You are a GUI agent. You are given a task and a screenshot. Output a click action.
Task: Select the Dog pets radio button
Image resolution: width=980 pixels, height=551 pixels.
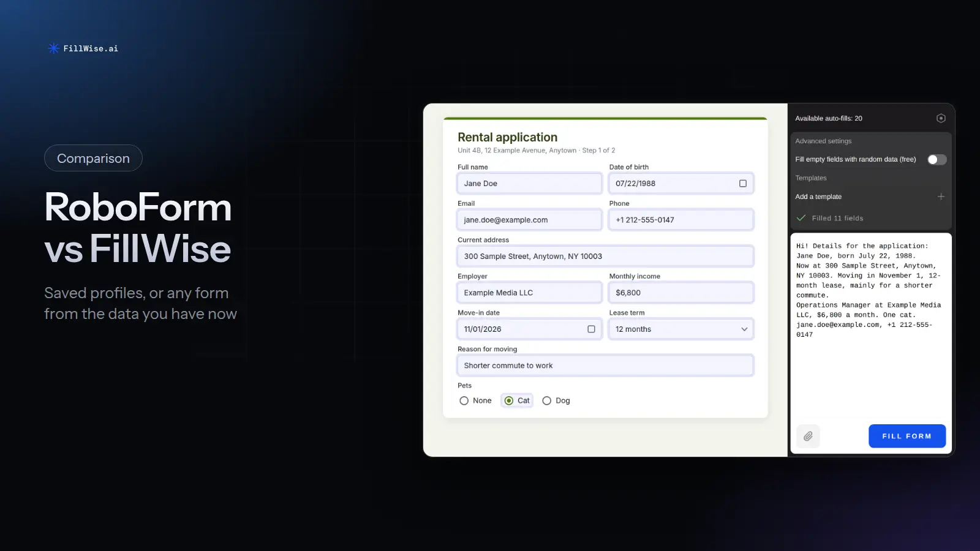click(x=546, y=401)
